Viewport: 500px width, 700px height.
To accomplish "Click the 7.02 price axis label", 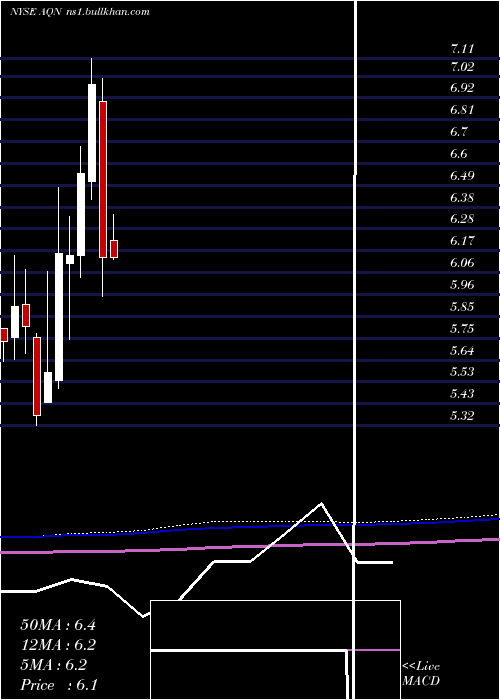I will click(x=462, y=67).
